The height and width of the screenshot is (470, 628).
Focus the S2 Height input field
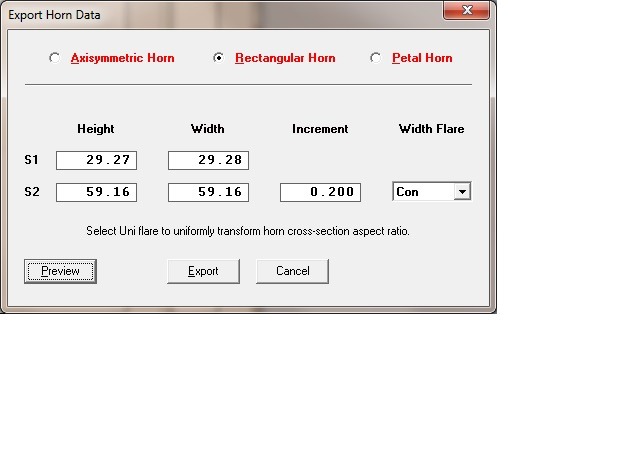[x=97, y=192]
